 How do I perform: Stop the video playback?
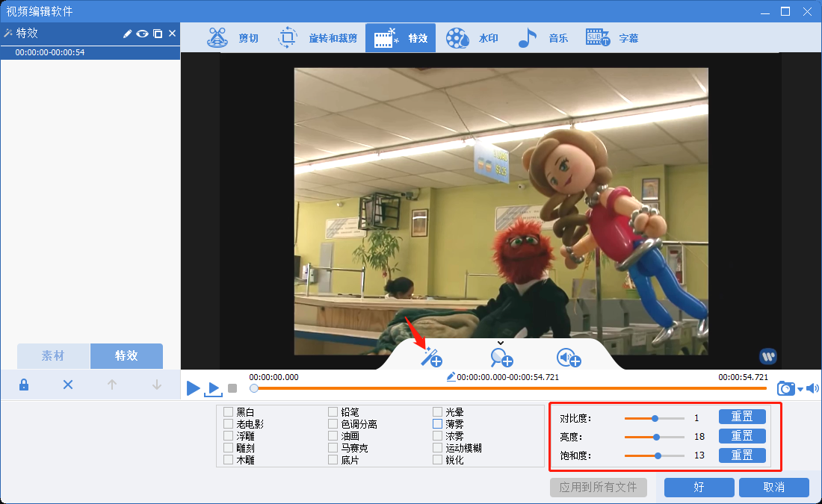coord(232,388)
